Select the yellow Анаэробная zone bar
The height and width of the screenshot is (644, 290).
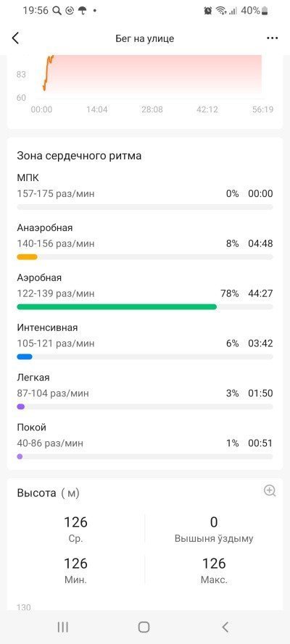pos(27,257)
